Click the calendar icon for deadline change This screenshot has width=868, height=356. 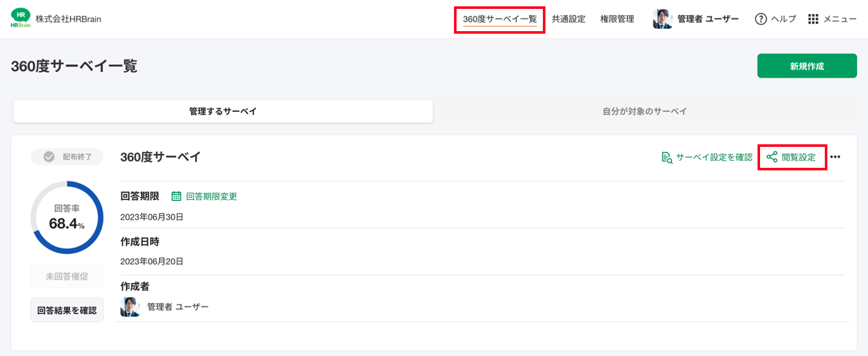pyautogui.click(x=177, y=196)
